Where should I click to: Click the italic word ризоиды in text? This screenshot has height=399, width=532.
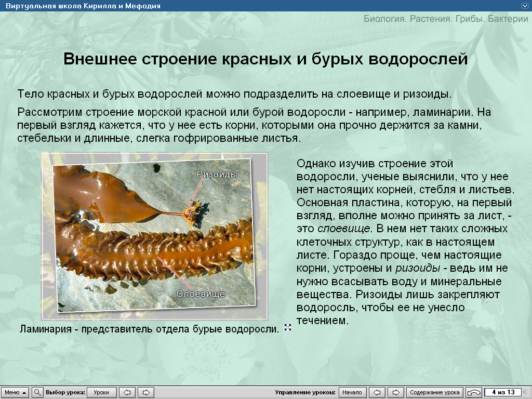coord(418,268)
